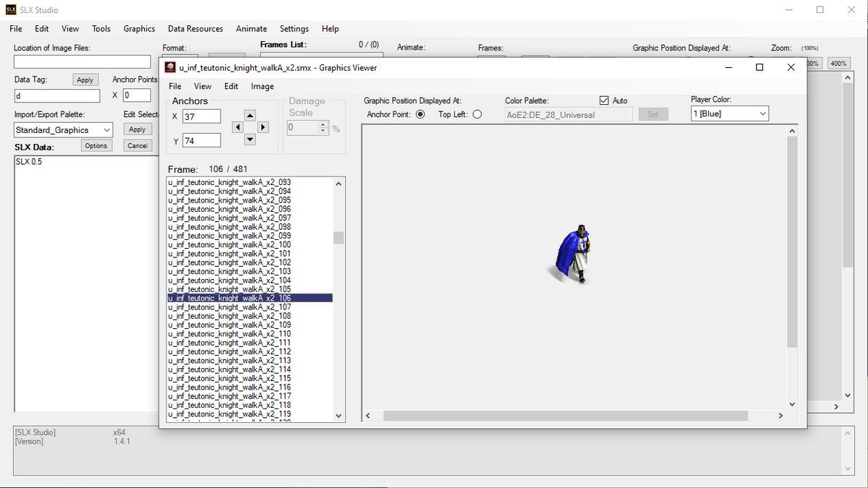This screenshot has height=488, width=868.
Task: Click the Cancel button in SLX Studio
Action: click(137, 145)
